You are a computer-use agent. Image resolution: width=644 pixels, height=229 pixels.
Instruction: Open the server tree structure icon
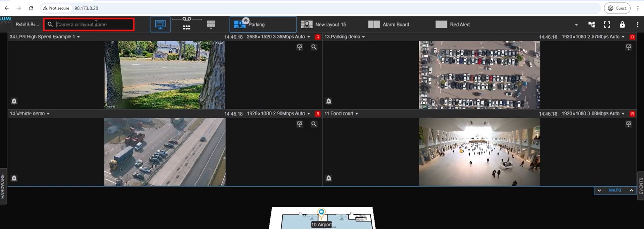click(x=591, y=25)
